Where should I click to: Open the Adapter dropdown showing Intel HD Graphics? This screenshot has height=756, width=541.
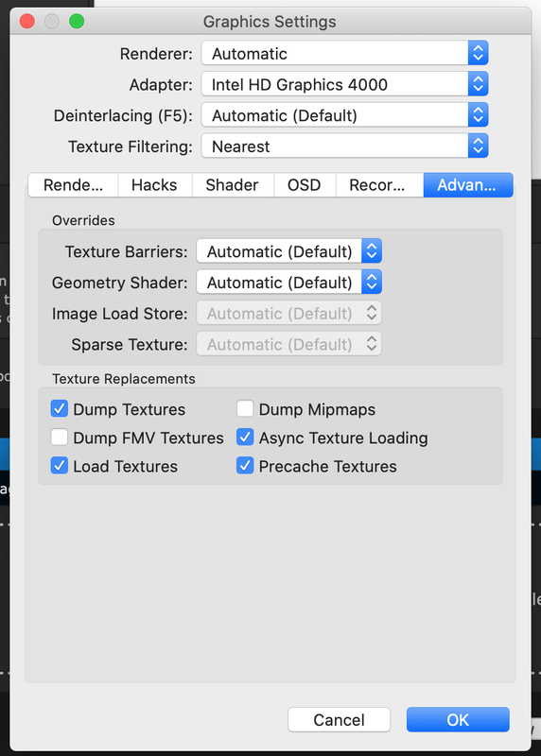[x=344, y=84]
